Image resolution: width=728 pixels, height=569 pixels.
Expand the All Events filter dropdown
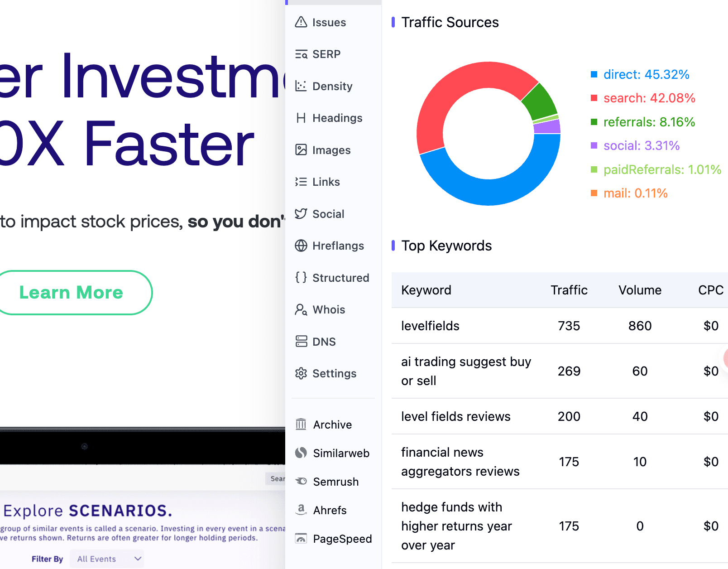[x=107, y=559]
